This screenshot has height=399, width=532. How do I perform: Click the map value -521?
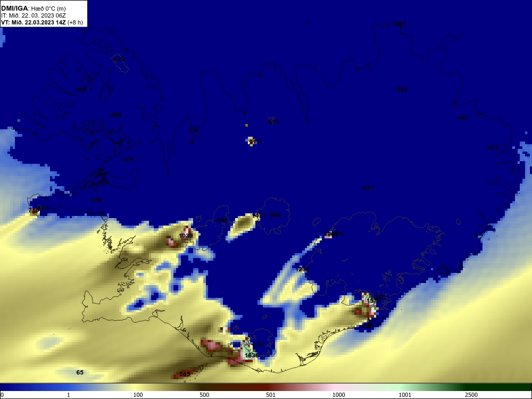368,188
